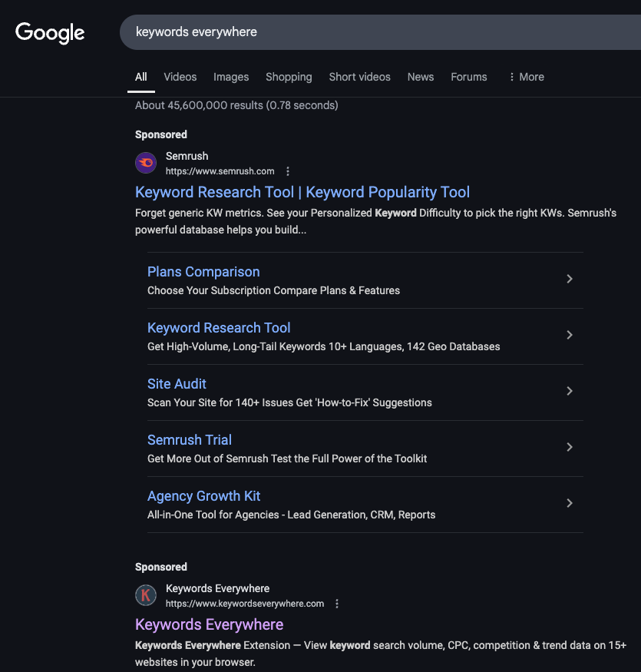Open three-dot menu next to keywordseverywhere.com URL
Viewport: 641px width, 672px height.
(x=337, y=604)
